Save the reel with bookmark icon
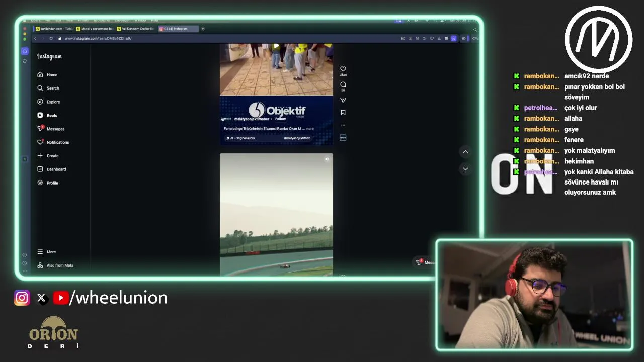Viewport: 644px width, 362px height. (343, 113)
